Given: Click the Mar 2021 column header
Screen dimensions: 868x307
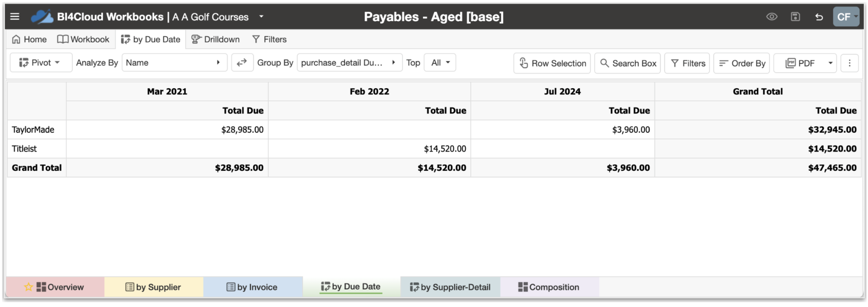Looking at the screenshot, I should point(167,91).
